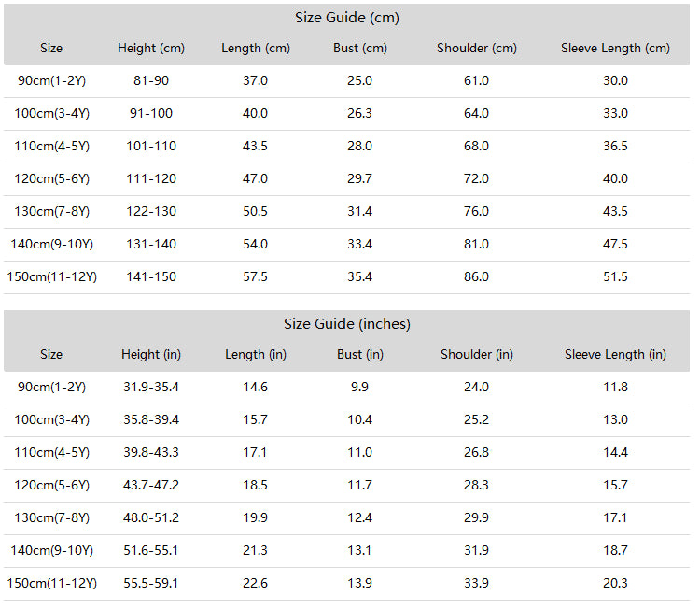Click the Sleeve Length (cm) column header
The image size is (700, 609).
coord(615,49)
